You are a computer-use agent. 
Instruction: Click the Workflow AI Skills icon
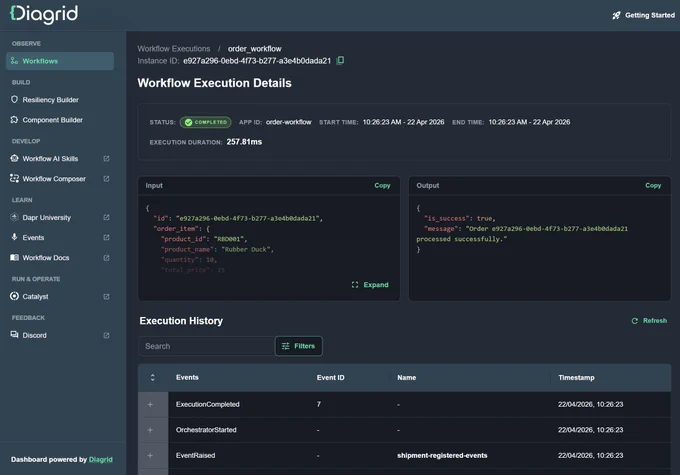pyautogui.click(x=14, y=158)
